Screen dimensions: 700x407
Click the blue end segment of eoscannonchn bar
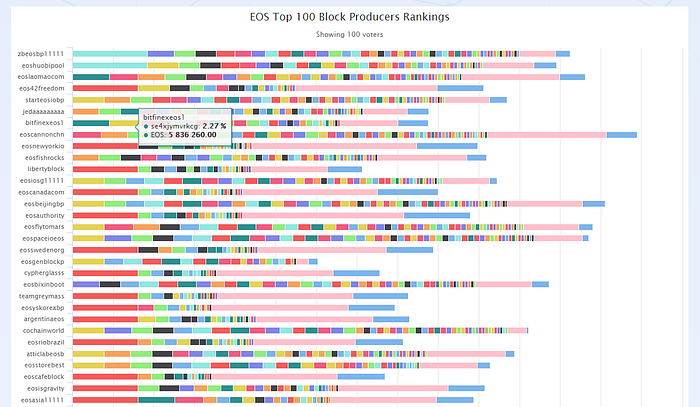622,135
